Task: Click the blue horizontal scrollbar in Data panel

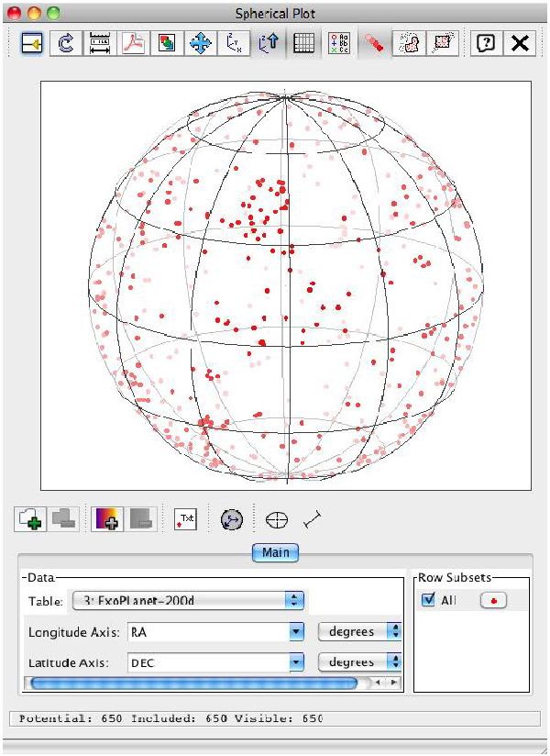Action: (192, 683)
